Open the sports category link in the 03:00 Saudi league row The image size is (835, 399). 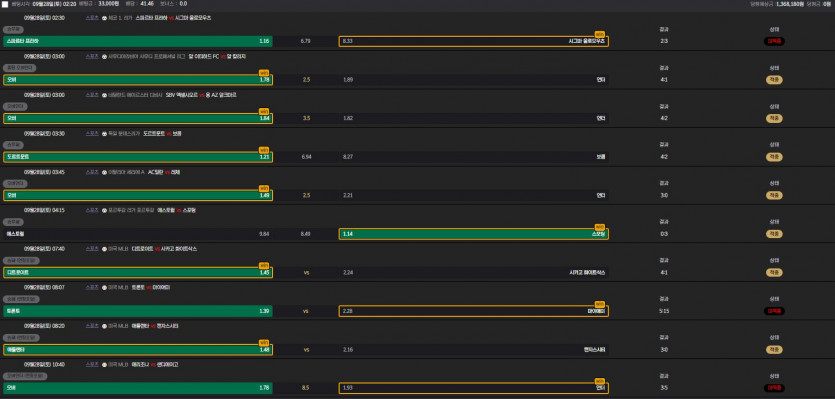[x=92, y=56]
